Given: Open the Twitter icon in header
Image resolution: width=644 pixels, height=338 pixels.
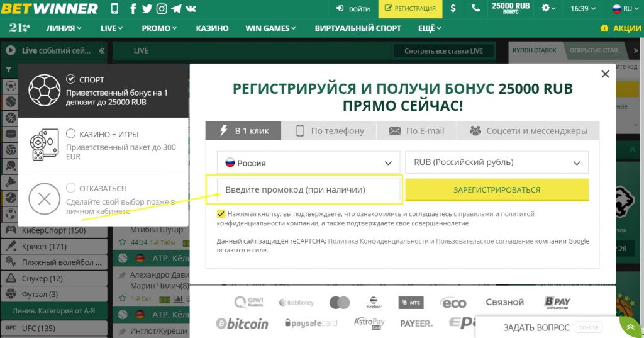Looking at the screenshot, I should pyautogui.click(x=147, y=9).
